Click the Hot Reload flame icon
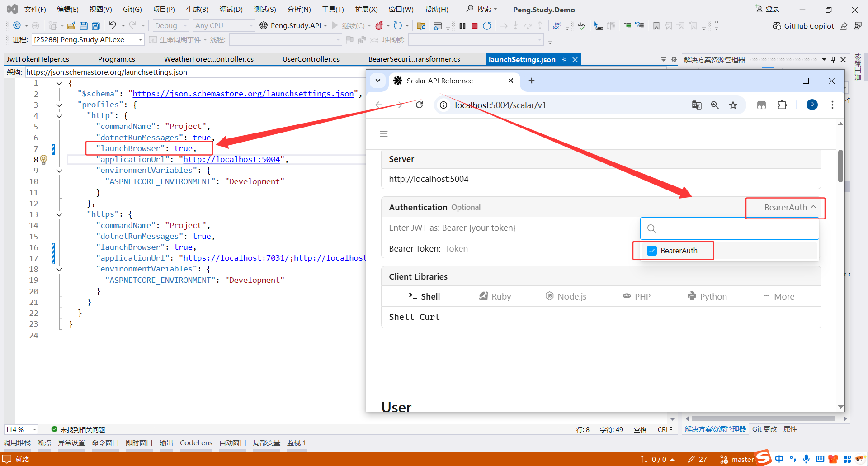This screenshot has width=868, height=466. (379, 25)
